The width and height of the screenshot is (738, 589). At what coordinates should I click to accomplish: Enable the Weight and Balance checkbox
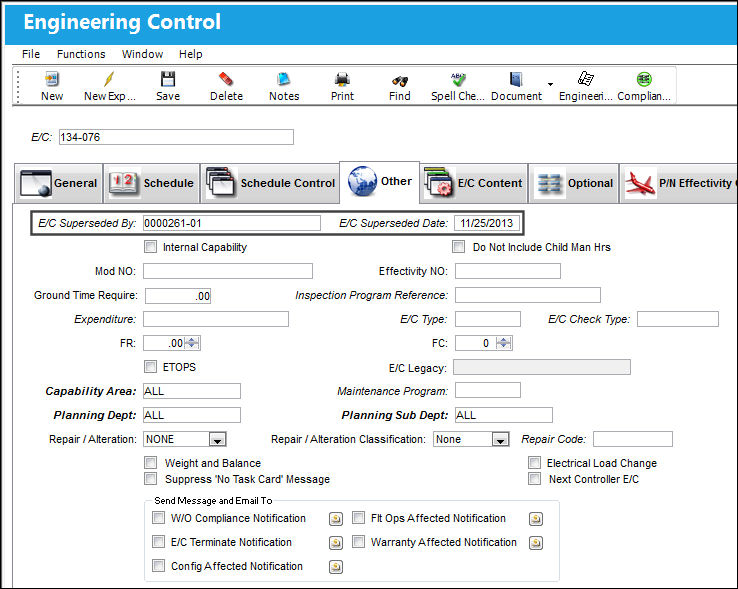coord(151,462)
